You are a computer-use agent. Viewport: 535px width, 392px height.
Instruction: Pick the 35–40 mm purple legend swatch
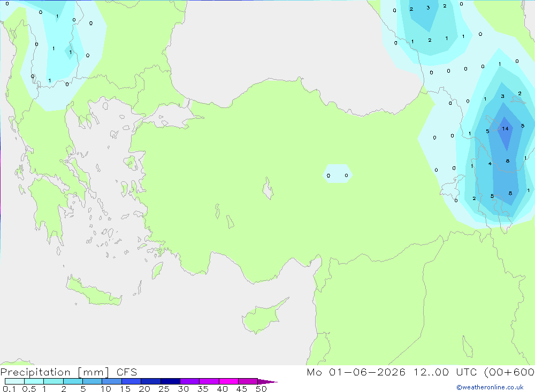pos(209,381)
